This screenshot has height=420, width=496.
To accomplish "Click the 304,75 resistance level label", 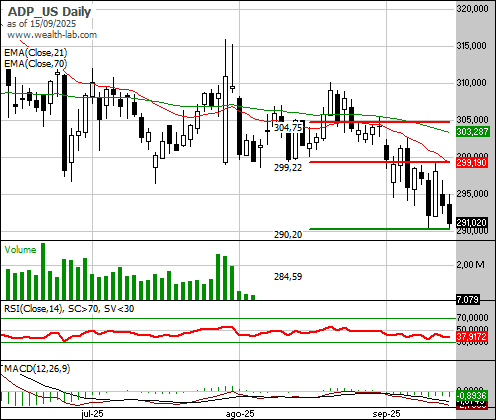I will [x=288, y=127].
